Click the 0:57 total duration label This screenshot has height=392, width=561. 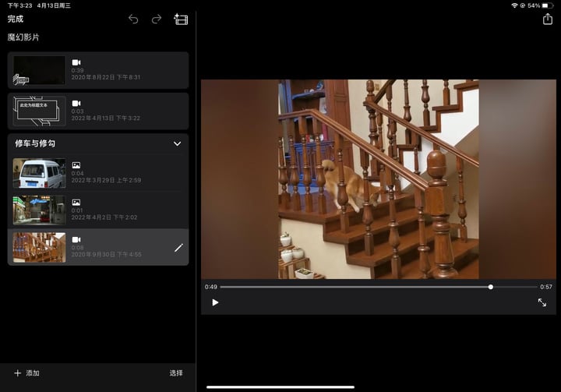coord(546,287)
